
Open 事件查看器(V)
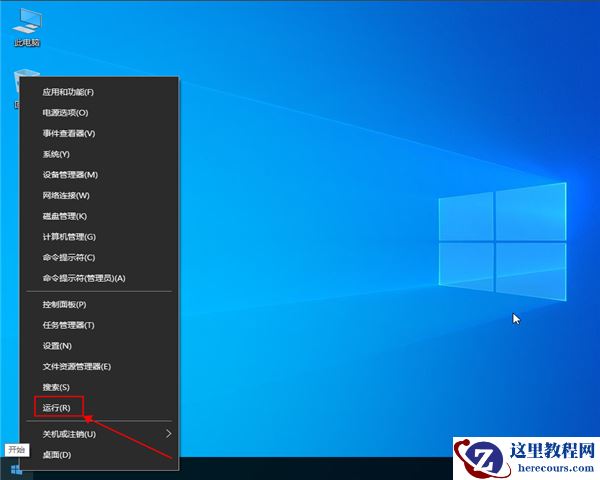tap(99, 133)
